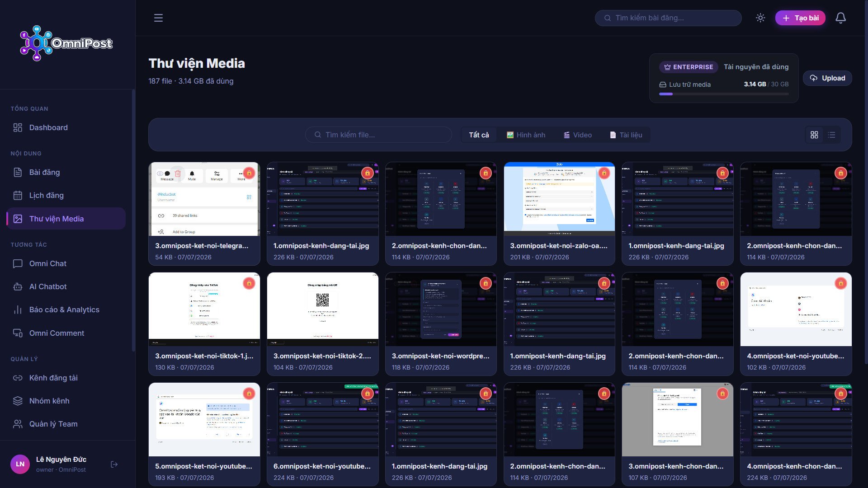Open the 3.omnipost-ket-noi-wordpre thumbnail
The height and width of the screenshot is (488, 868).
point(441,310)
